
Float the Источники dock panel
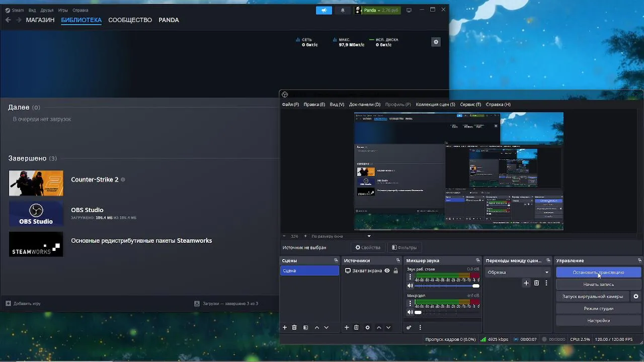(398, 260)
